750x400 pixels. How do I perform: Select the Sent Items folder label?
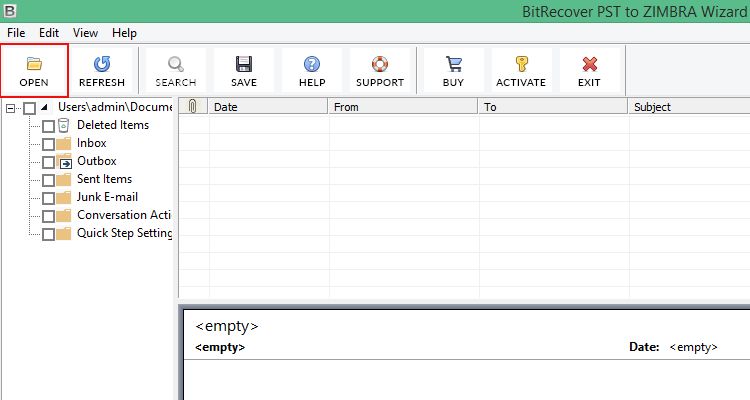pos(104,179)
